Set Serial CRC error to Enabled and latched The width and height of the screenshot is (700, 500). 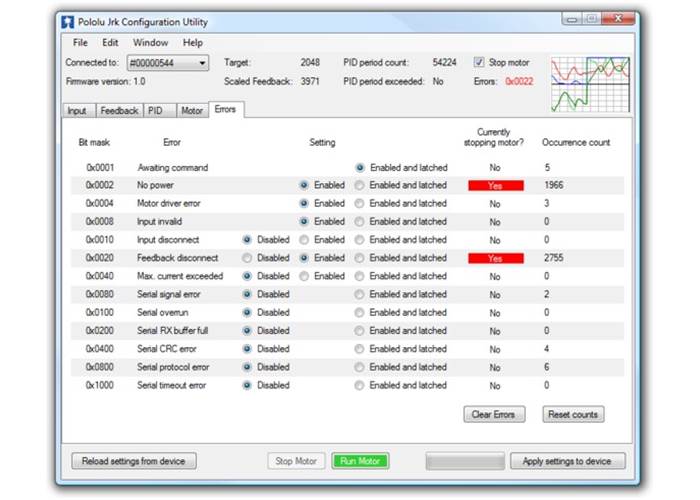(360, 349)
